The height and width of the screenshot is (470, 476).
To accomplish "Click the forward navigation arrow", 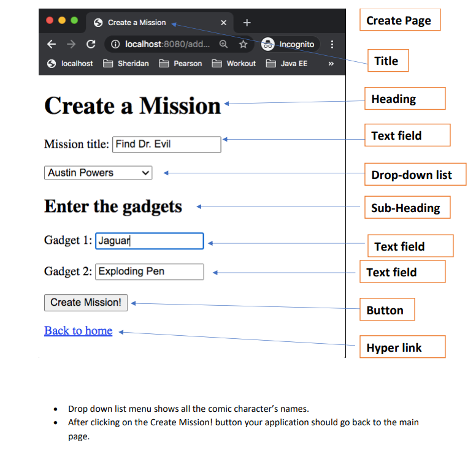I will coord(71,44).
